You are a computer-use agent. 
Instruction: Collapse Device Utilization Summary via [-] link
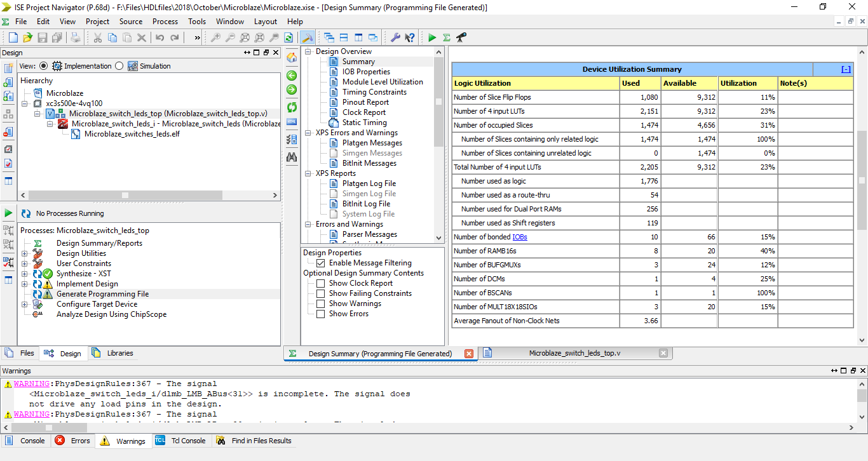[x=846, y=69]
